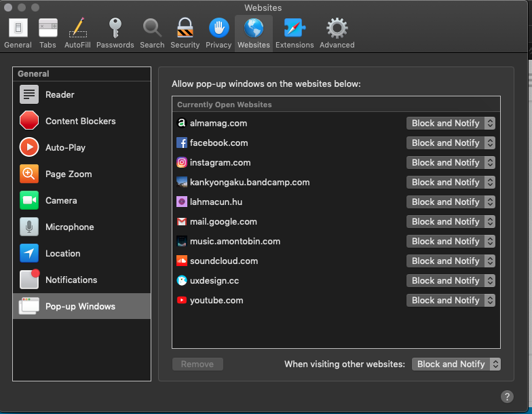The width and height of the screenshot is (532, 414).
Task: Open uxdesign.cc pop-up setting dropdown
Action: pyautogui.click(x=451, y=281)
